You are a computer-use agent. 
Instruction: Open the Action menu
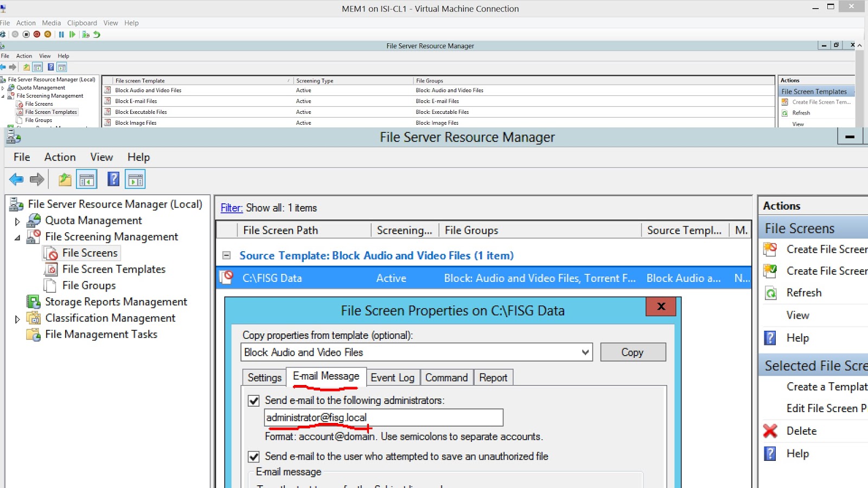click(60, 157)
